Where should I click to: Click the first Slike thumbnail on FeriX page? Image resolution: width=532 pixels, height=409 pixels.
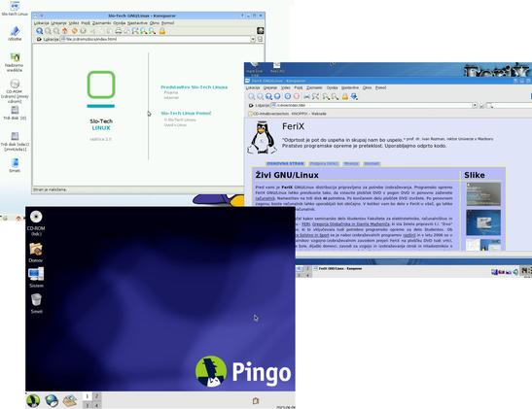pyautogui.click(x=483, y=194)
